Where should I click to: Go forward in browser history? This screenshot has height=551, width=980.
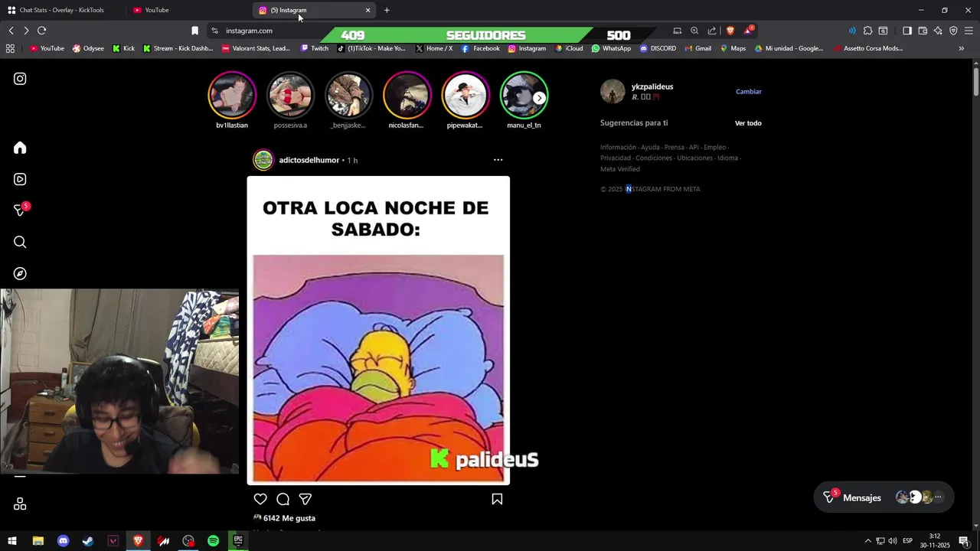pyautogui.click(x=26, y=31)
